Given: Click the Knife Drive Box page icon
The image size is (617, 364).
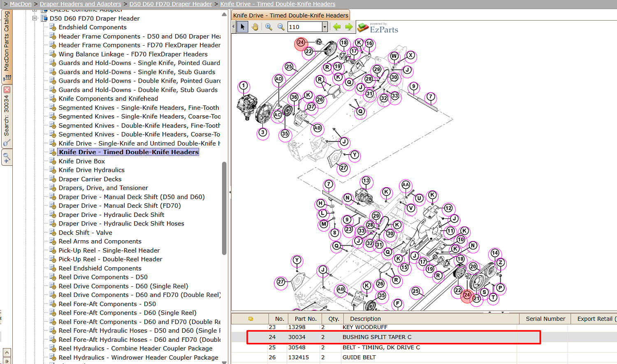Looking at the screenshot, I should (53, 161).
